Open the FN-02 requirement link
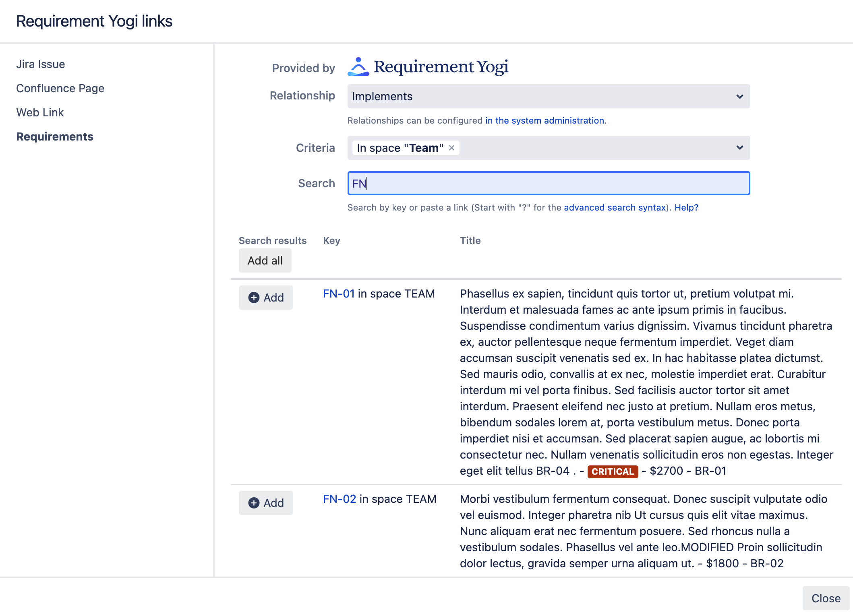 coord(338,499)
